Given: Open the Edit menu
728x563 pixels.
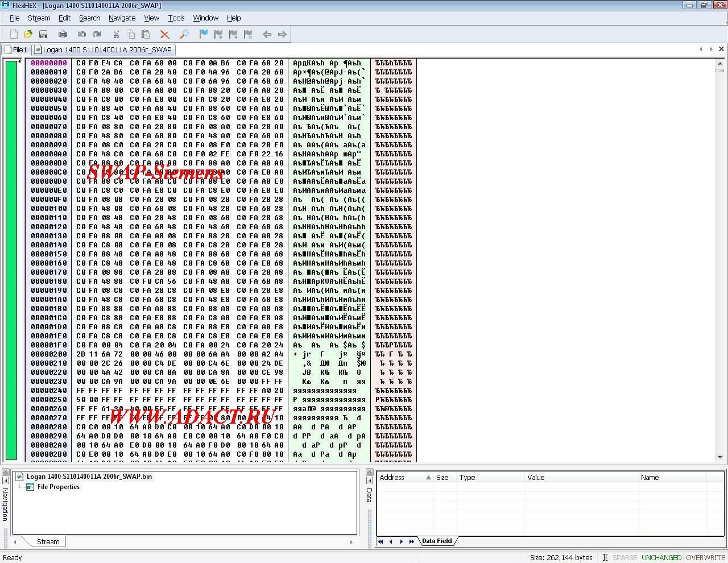Looking at the screenshot, I should [x=64, y=18].
